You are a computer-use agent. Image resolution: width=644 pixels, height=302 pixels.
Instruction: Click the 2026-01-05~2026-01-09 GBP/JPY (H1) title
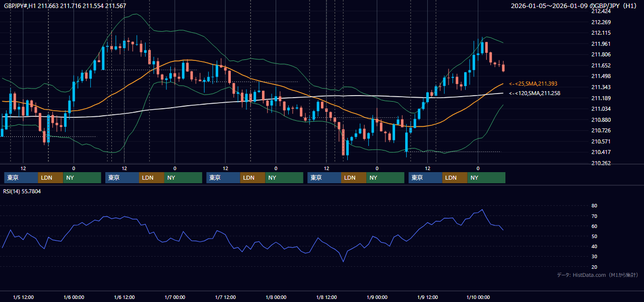point(574,6)
